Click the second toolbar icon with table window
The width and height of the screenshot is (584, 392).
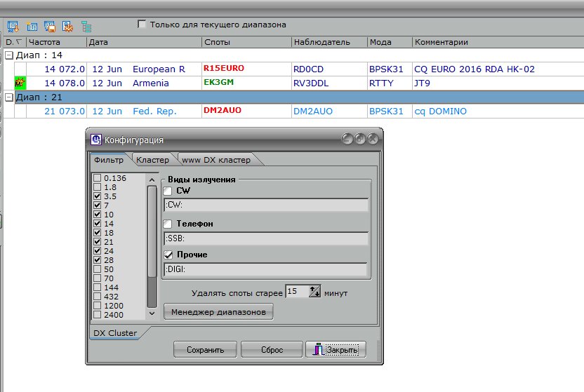click(x=32, y=27)
